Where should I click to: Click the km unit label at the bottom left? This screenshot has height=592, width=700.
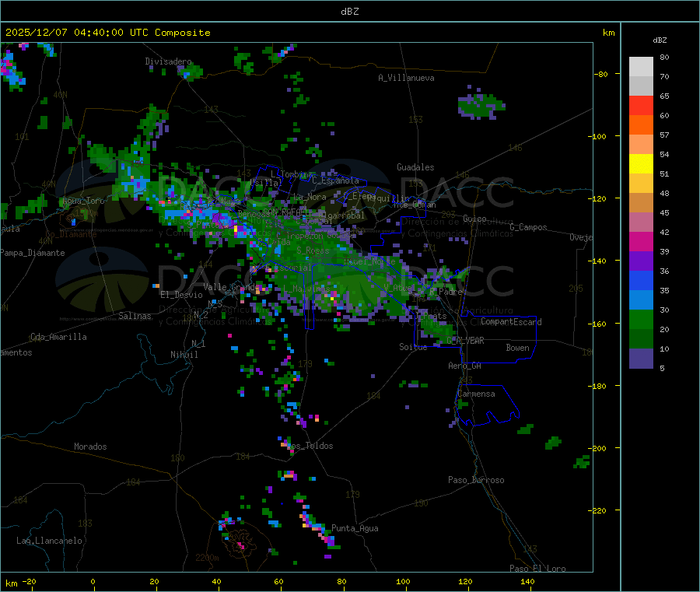pyautogui.click(x=11, y=583)
